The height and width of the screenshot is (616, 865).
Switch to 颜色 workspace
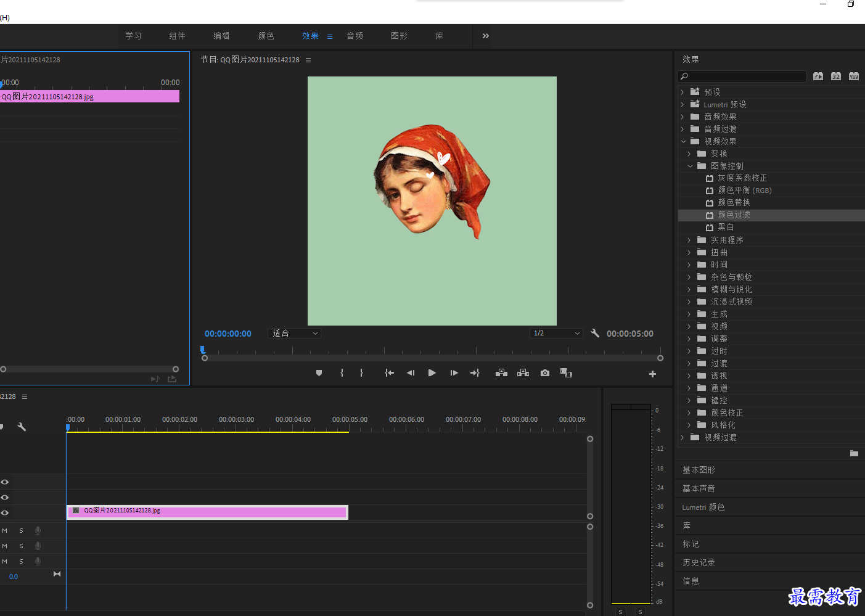click(x=266, y=36)
